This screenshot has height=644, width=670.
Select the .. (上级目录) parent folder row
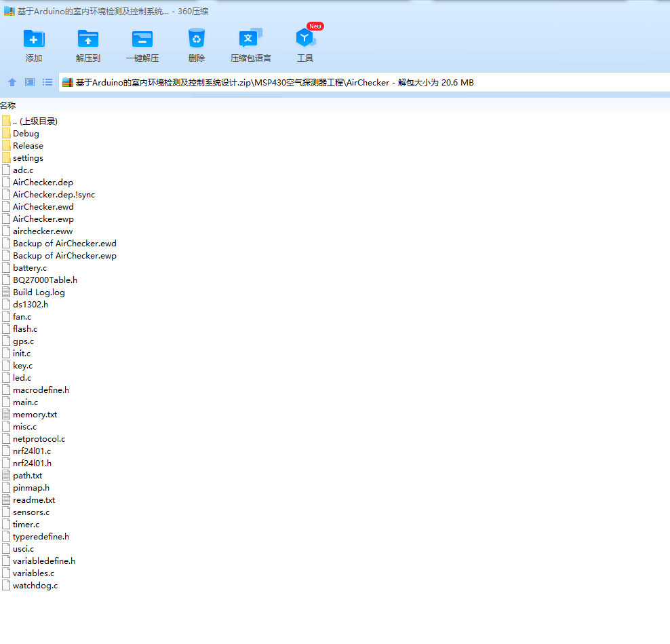tap(30, 121)
